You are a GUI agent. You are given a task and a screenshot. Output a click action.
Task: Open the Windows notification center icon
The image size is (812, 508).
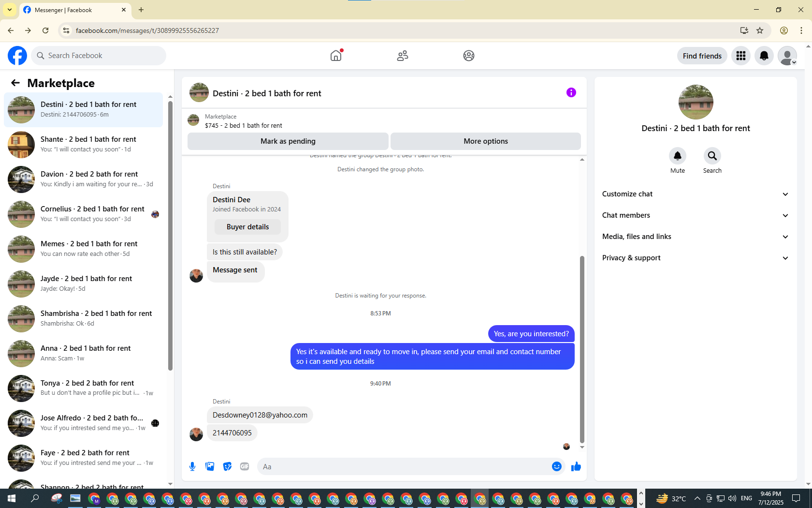pyautogui.click(x=796, y=498)
